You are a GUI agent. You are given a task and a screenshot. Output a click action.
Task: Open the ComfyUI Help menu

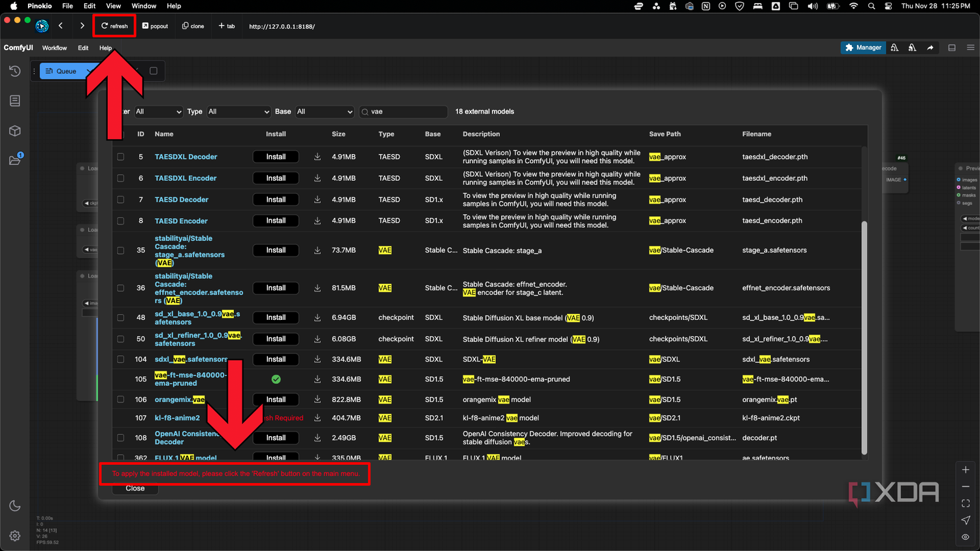pyautogui.click(x=106, y=48)
